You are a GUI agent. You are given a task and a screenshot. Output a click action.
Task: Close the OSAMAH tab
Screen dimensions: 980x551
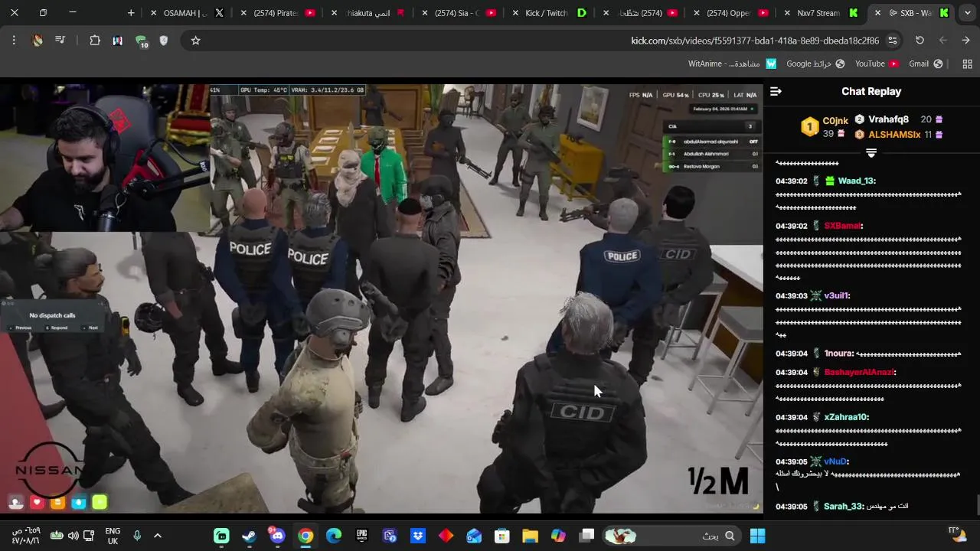(x=153, y=13)
